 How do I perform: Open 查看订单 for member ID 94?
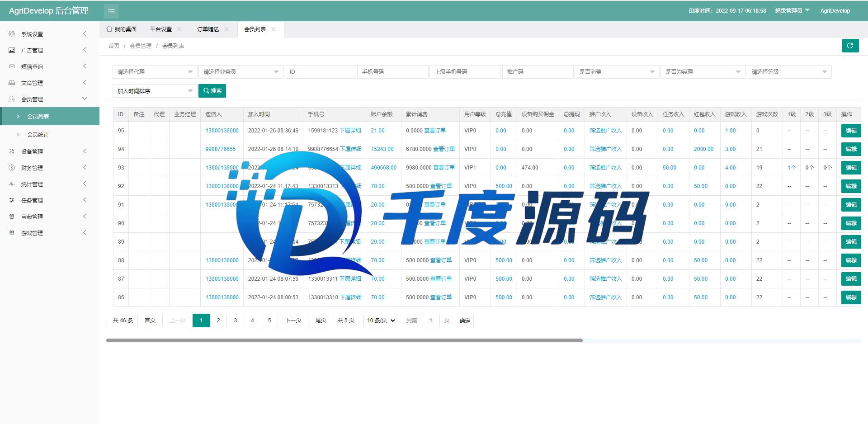pos(444,149)
